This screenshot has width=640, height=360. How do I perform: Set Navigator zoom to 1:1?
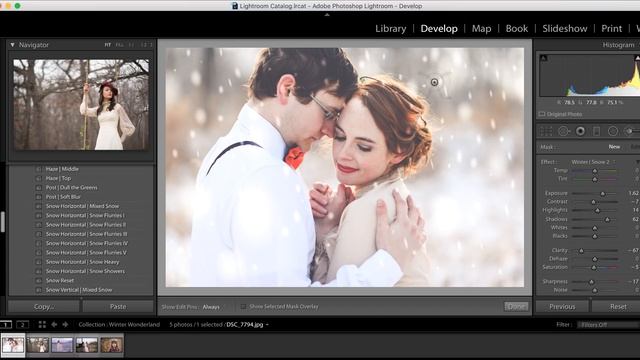coord(131,45)
